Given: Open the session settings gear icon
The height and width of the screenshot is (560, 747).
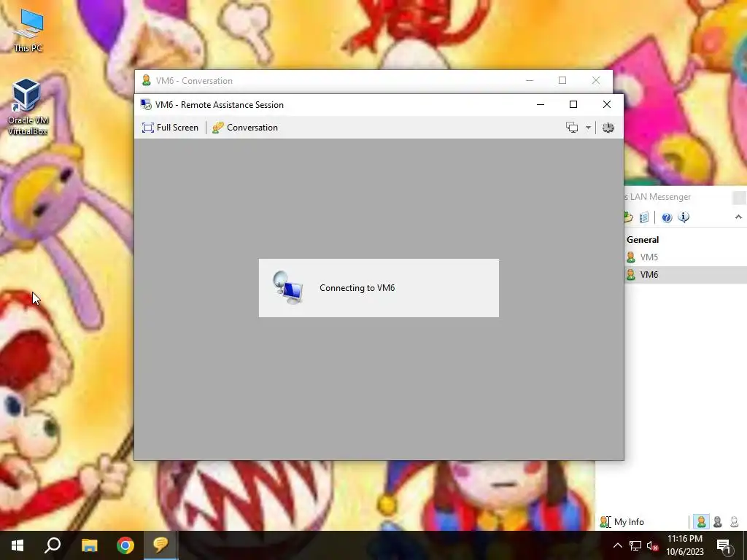Looking at the screenshot, I should [608, 128].
